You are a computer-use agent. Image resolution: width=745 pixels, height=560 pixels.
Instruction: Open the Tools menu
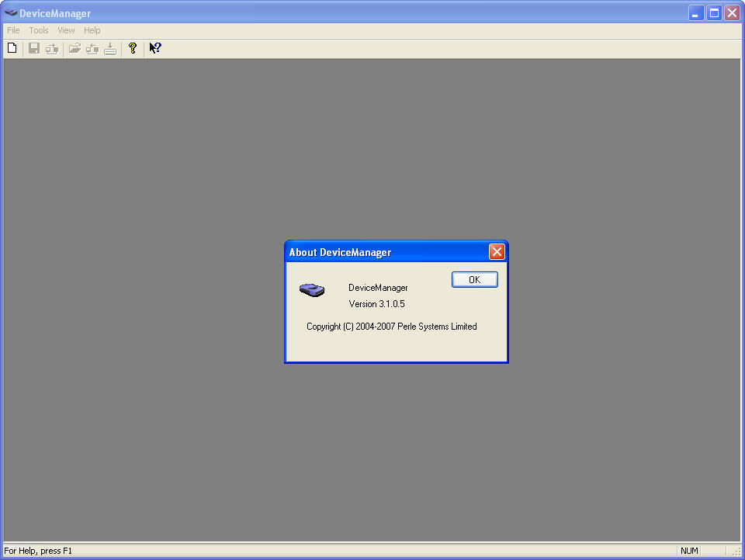point(39,30)
